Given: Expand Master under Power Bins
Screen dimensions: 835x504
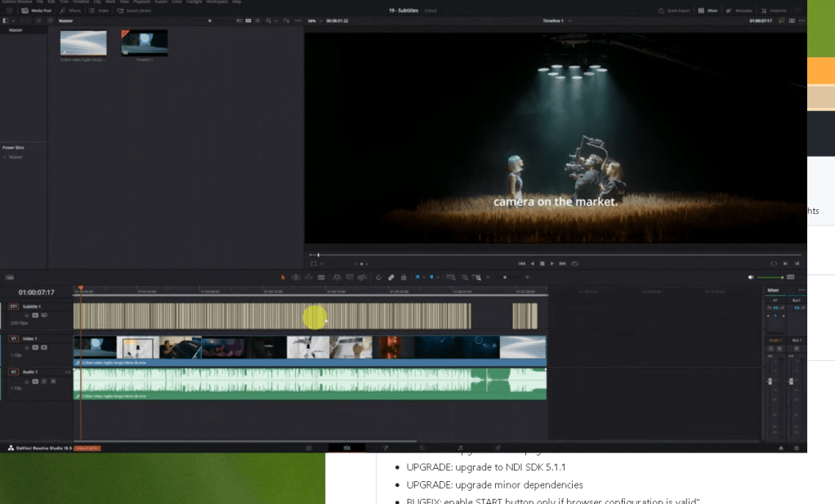Looking at the screenshot, I should 5,157.
